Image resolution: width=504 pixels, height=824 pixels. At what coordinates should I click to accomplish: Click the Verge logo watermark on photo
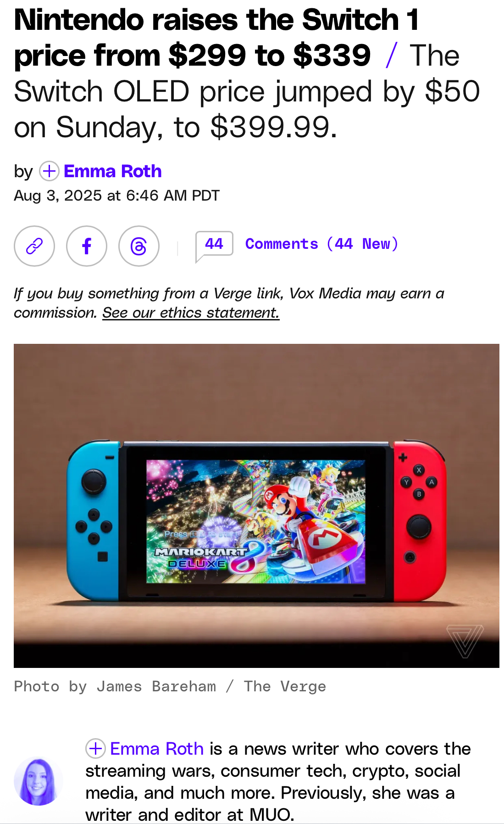click(465, 641)
